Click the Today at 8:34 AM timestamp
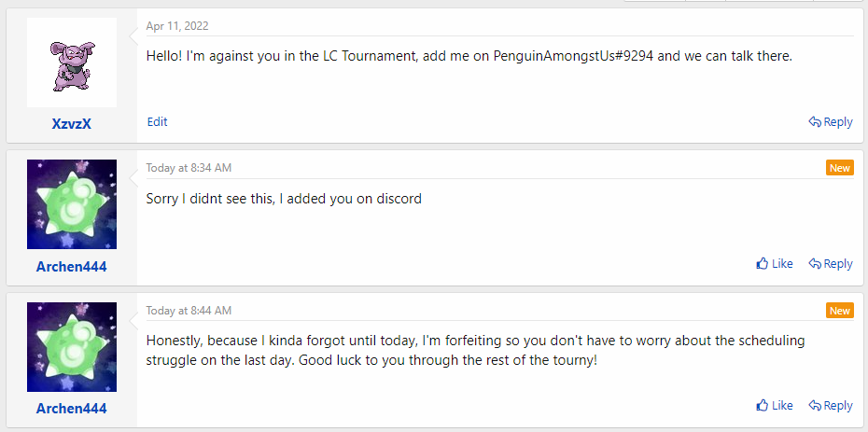The height and width of the screenshot is (432, 868). 189,168
